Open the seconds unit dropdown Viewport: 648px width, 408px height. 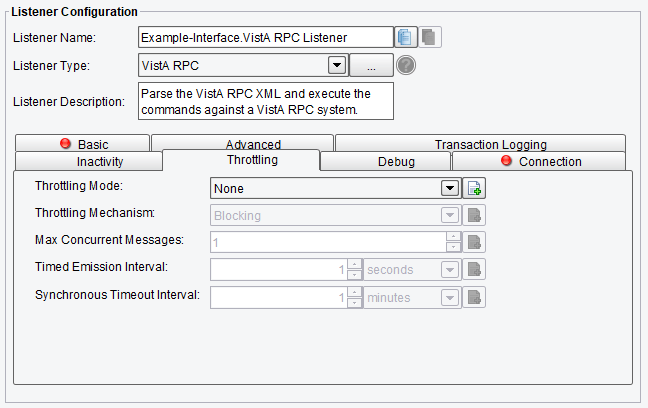pyautogui.click(x=450, y=270)
